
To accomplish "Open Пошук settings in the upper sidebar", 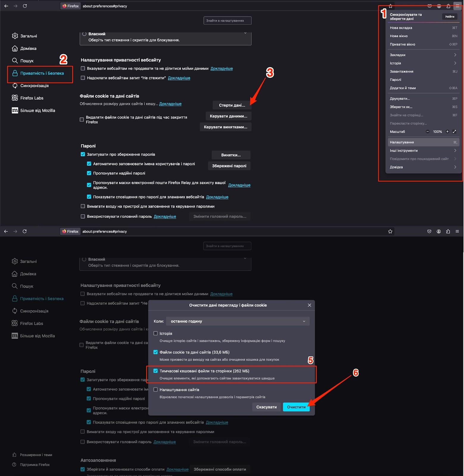I will (23, 61).
